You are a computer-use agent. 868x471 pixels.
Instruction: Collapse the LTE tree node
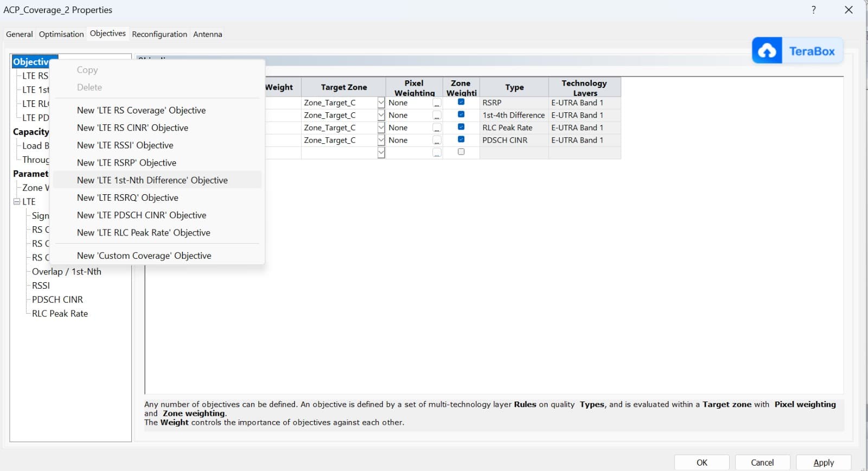(17, 202)
